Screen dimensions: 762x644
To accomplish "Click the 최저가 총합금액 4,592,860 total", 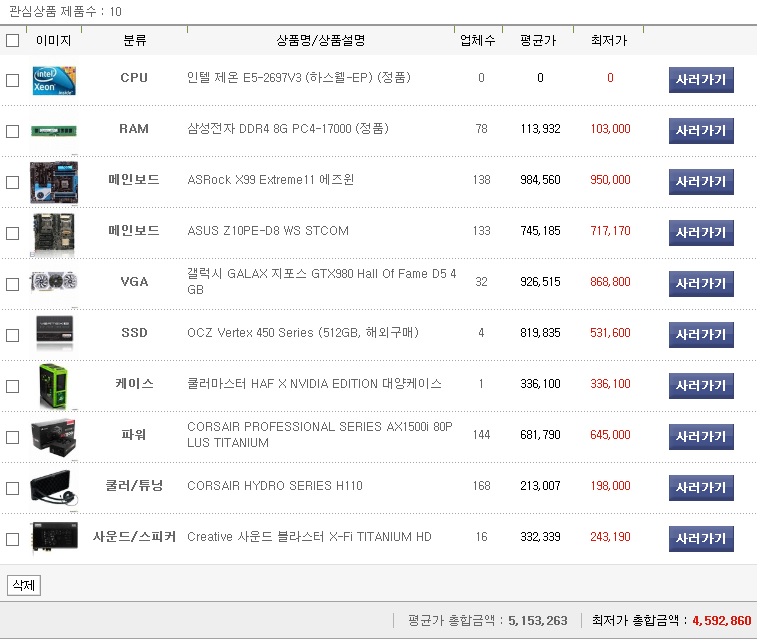I will (x=672, y=621).
